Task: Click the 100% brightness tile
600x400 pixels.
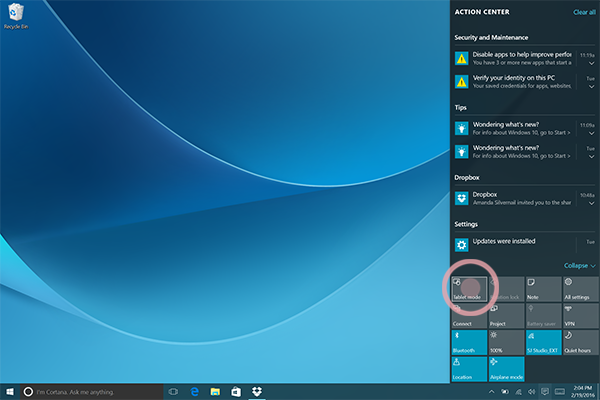Action: click(506, 343)
